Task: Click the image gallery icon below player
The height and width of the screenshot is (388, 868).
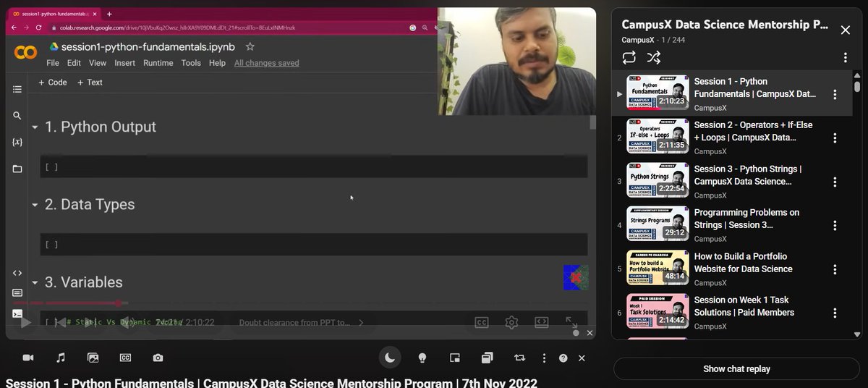Action: click(x=93, y=358)
